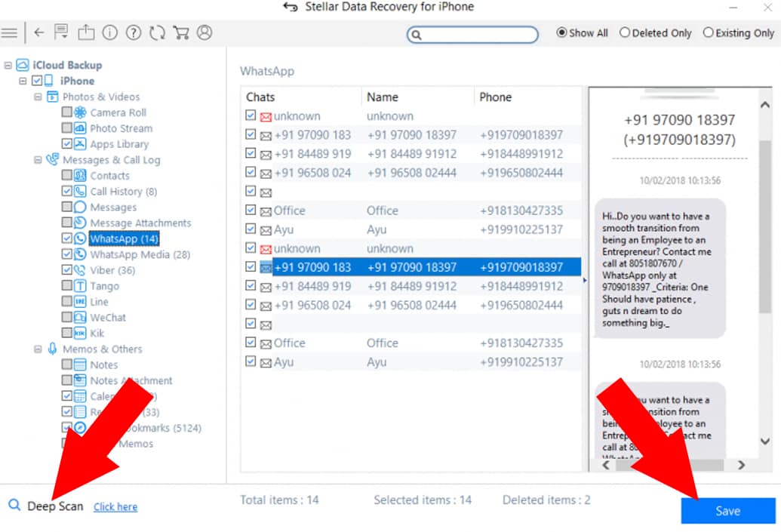
Task: Select the Existing Only radio button
Action: 708,33
